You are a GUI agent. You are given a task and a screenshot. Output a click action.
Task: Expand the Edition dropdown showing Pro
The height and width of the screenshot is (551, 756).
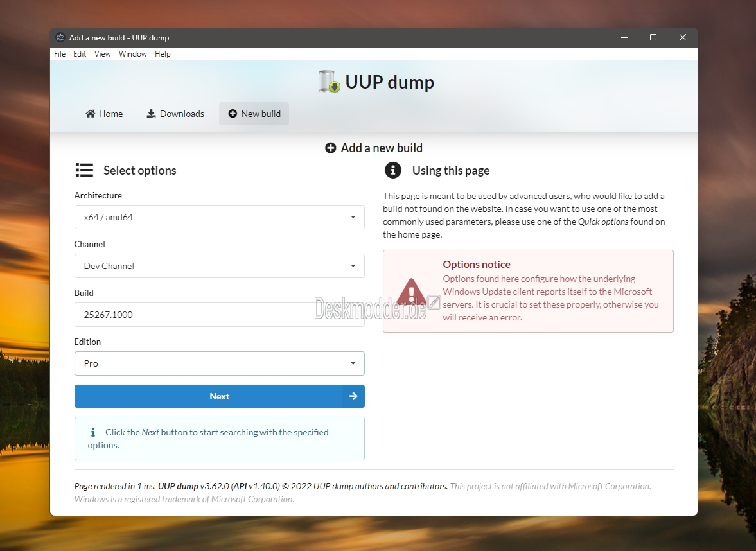point(220,363)
